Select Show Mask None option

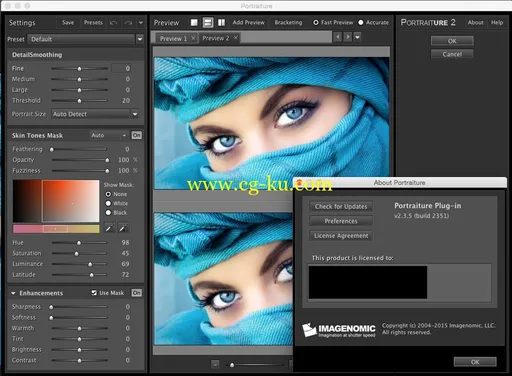[108, 194]
